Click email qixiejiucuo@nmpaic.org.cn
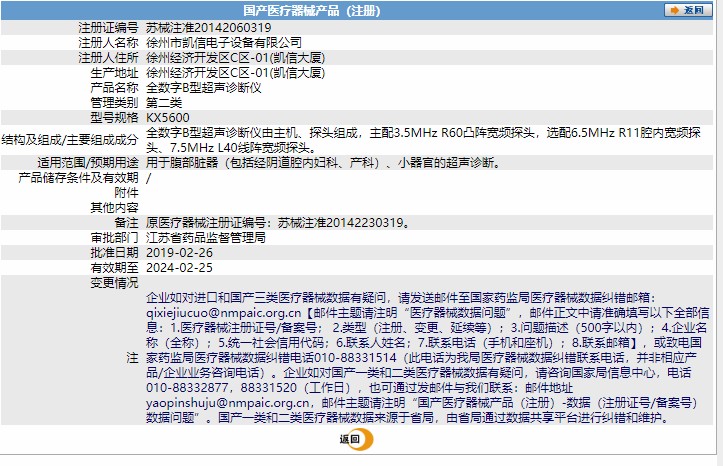The image size is (723, 466). pyautogui.click(x=224, y=313)
